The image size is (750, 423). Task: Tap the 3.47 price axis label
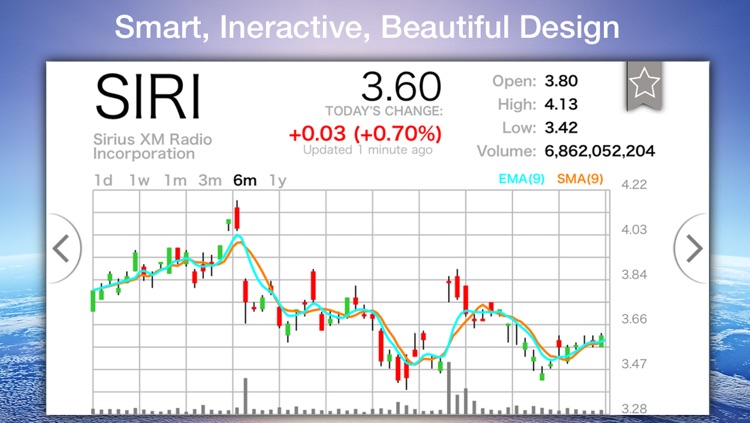click(x=634, y=364)
